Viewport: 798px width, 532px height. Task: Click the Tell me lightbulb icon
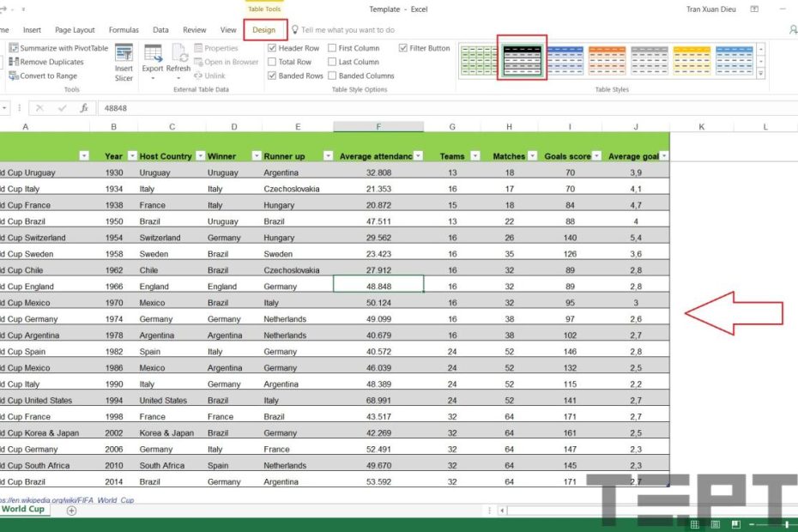pos(294,30)
